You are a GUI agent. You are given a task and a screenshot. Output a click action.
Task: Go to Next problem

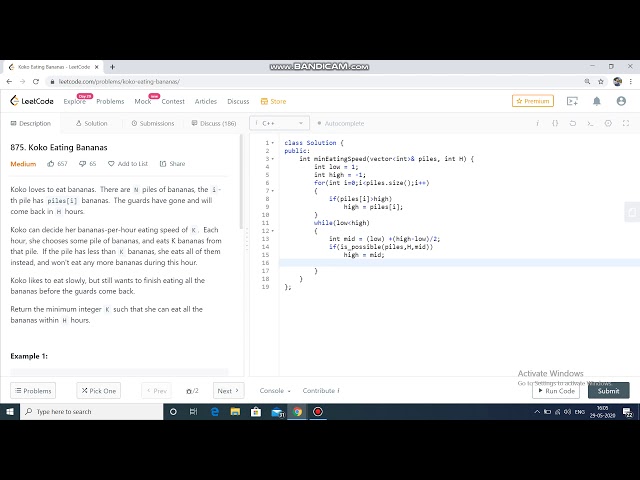228,391
